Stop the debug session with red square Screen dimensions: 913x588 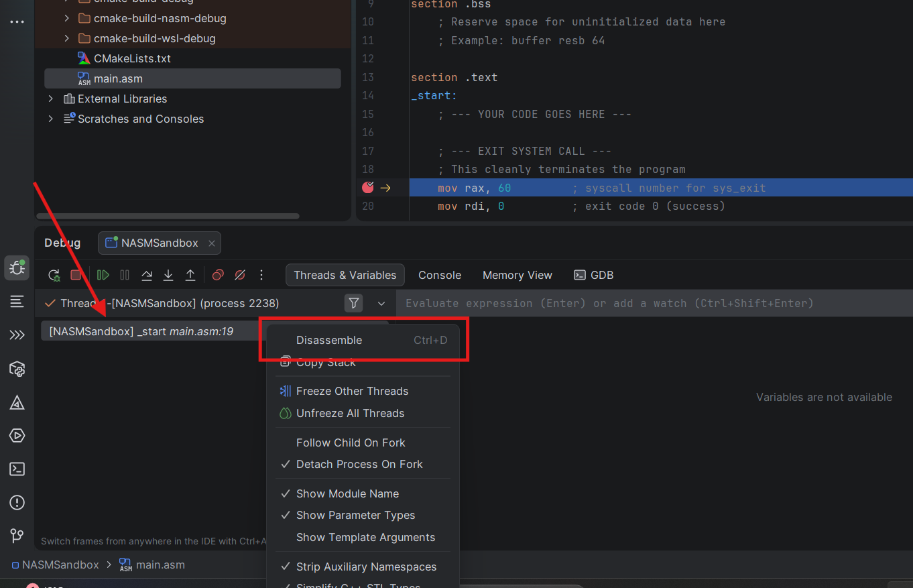coord(76,275)
